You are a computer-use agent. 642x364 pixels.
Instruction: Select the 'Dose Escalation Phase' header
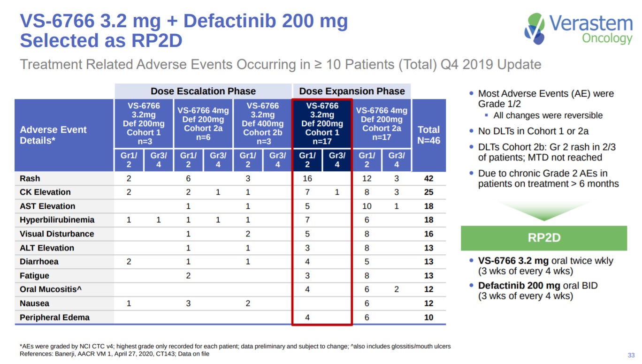203,91
